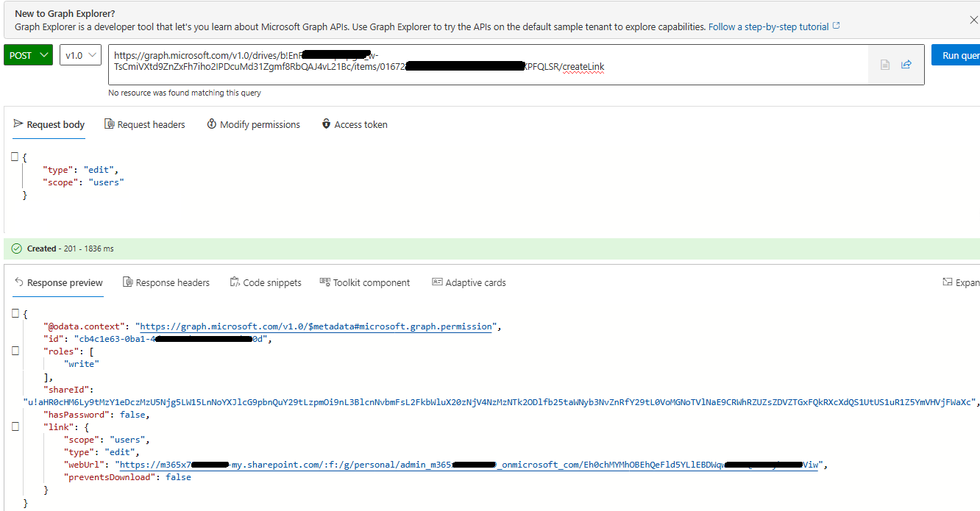The width and height of the screenshot is (980, 511).
Task: Click the "write" role value
Action: click(x=81, y=364)
